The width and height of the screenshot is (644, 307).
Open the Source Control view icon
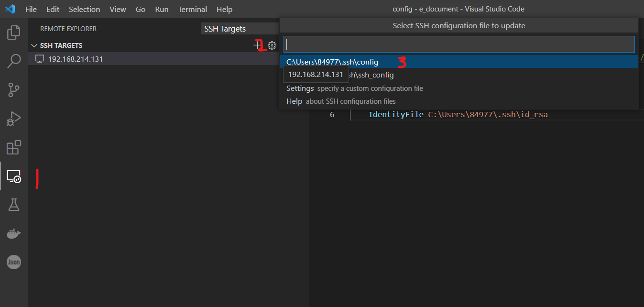click(x=14, y=89)
